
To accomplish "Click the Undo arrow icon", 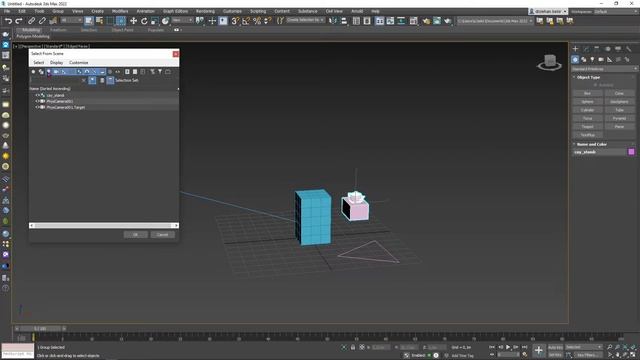I will click(8, 21).
